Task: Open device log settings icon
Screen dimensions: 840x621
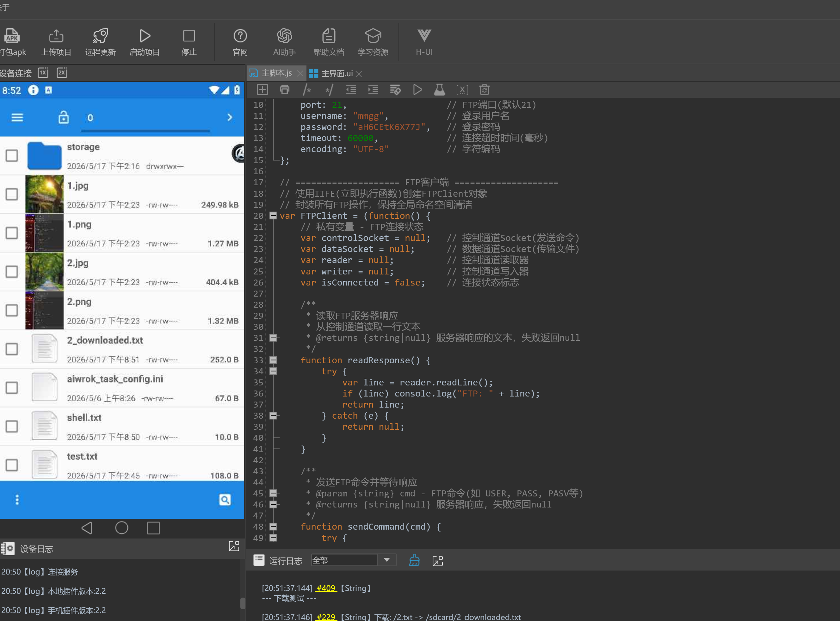Action: pyautogui.click(x=8, y=549)
